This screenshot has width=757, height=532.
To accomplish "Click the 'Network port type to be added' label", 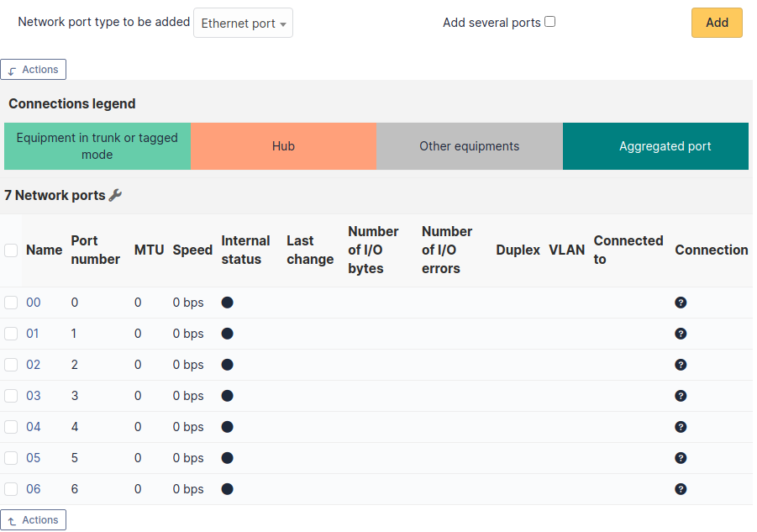I will coord(104,22).
